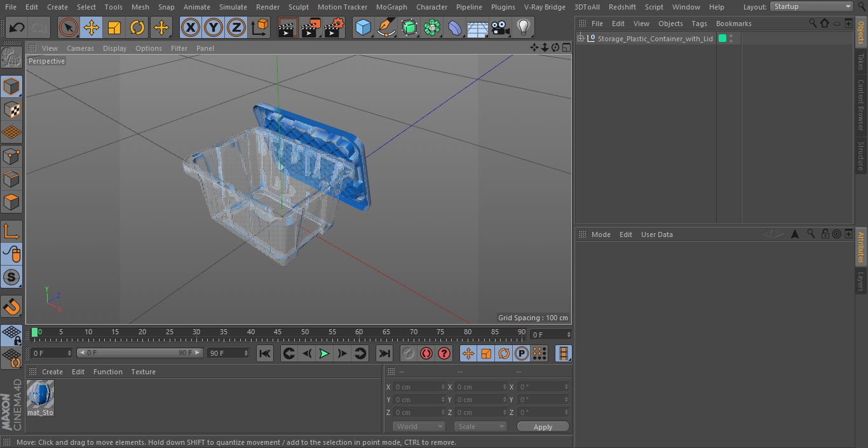Record active objects keyframe

[x=409, y=353]
